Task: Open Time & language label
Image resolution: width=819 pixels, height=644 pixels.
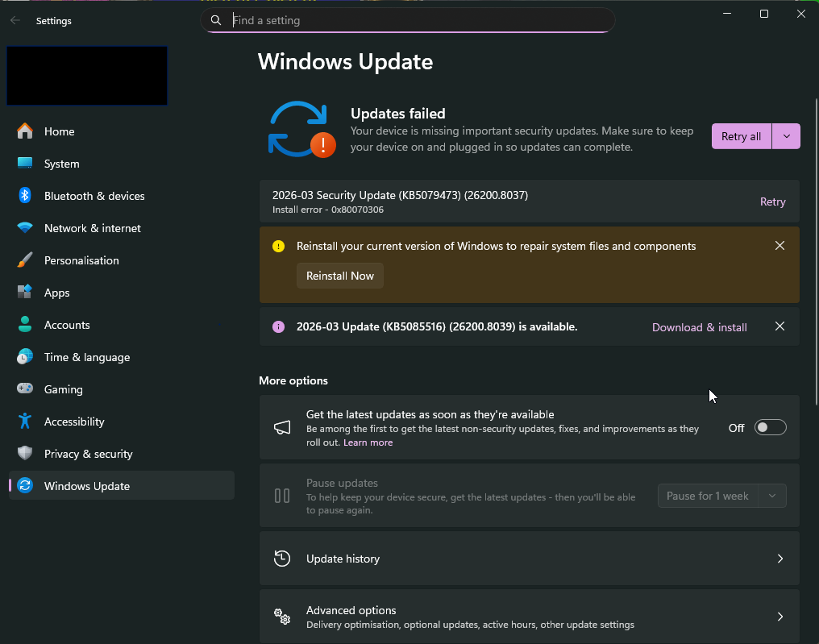Action: 87,357
